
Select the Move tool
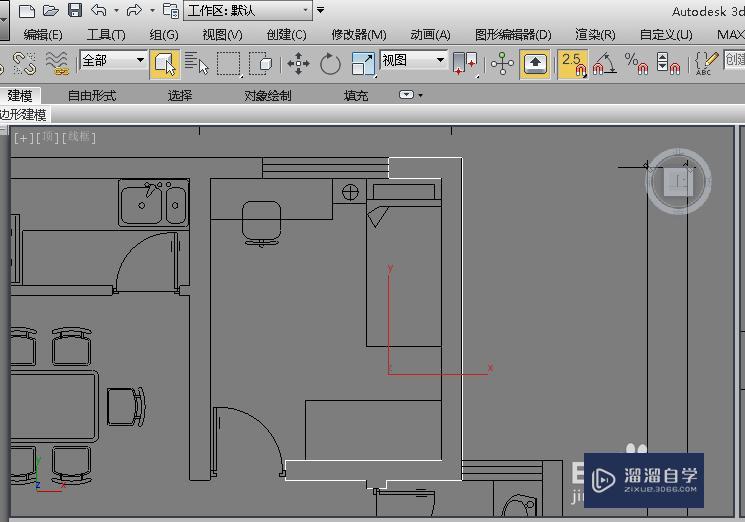click(x=298, y=64)
